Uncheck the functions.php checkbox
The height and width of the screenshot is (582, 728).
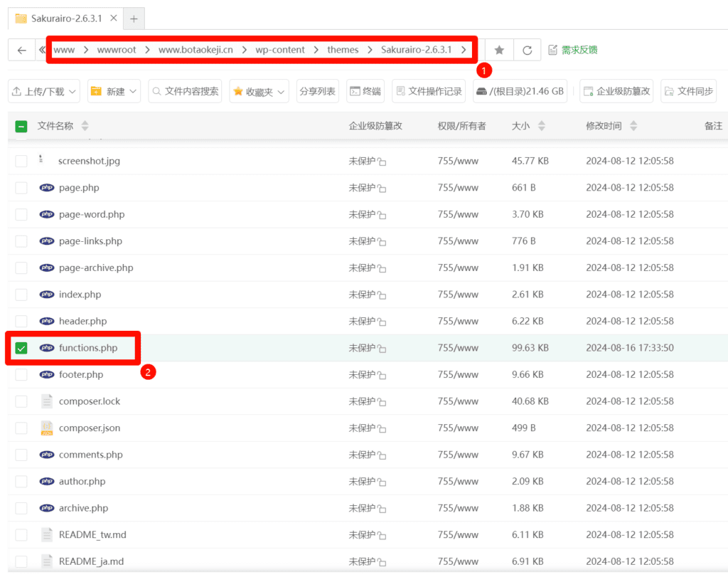pyautogui.click(x=21, y=348)
